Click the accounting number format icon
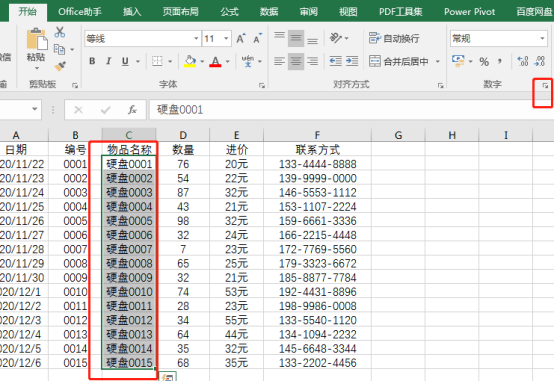 click(x=458, y=61)
